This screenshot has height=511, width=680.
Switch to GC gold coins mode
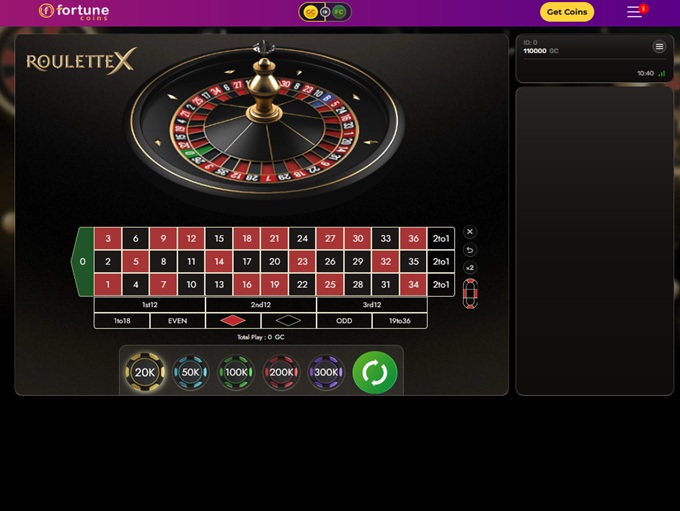[x=311, y=12]
